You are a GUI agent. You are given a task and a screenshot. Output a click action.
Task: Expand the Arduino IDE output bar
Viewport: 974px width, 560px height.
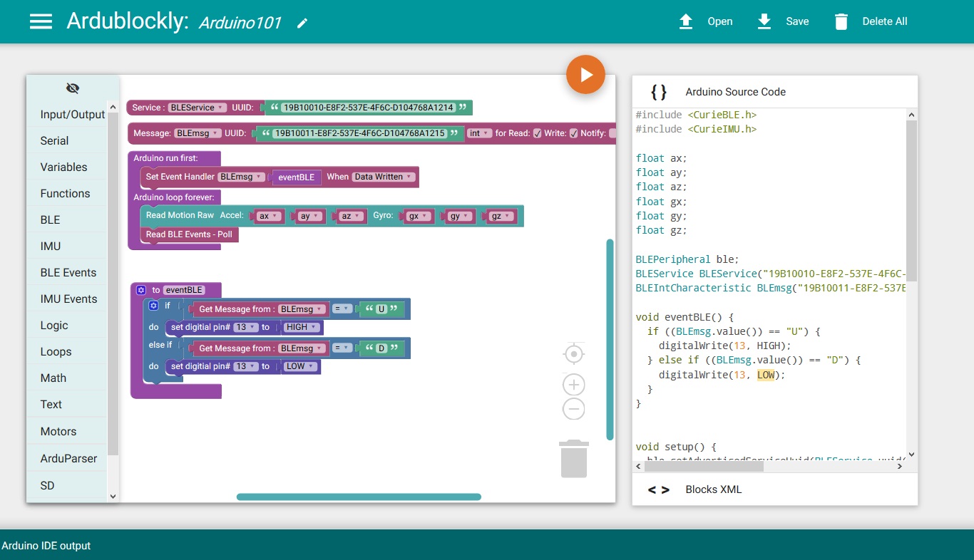click(487, 545)
